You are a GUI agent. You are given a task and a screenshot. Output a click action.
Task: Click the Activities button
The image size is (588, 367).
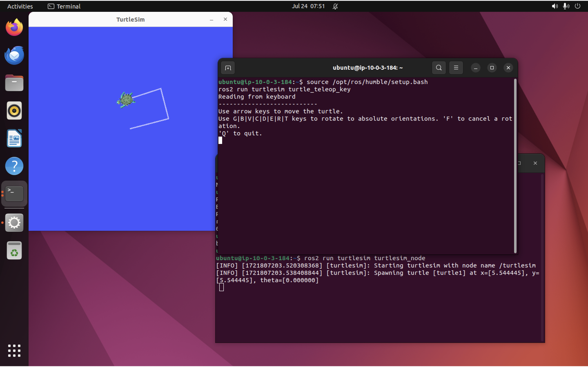pos(20,6)
